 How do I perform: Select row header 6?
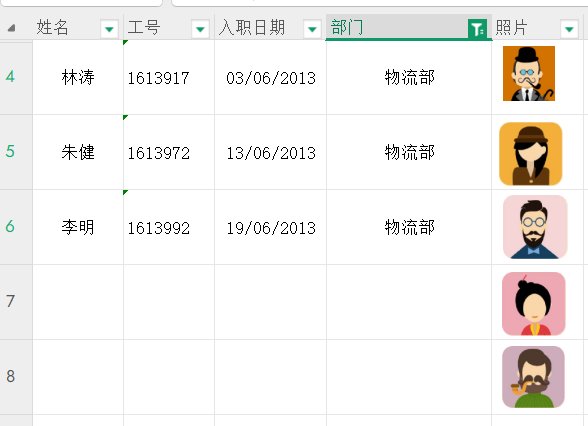point(16,227)
